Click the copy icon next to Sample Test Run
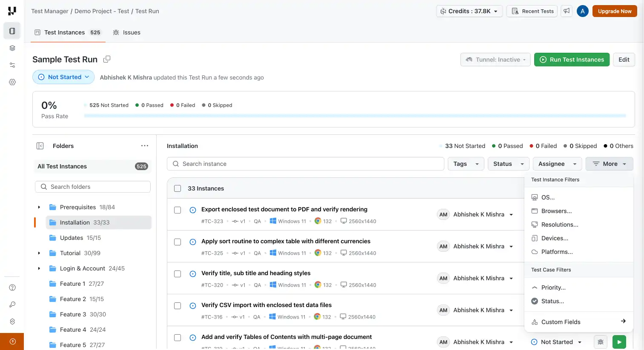This screenshot has height=350, width=644. click(107, 59)
